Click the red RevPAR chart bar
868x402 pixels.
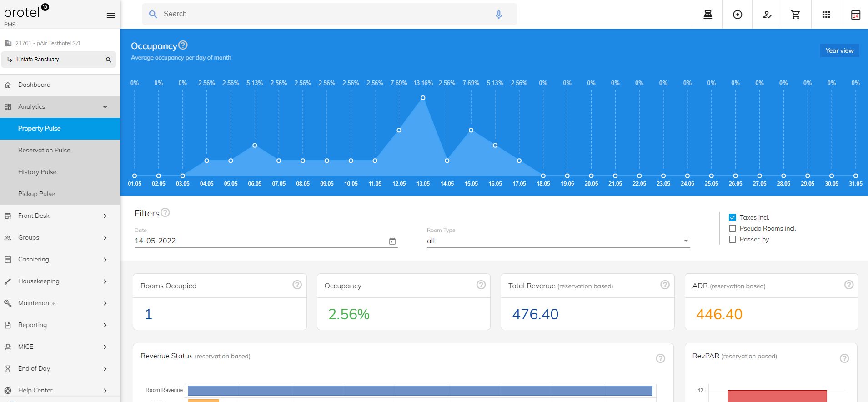tap(777, 396)
